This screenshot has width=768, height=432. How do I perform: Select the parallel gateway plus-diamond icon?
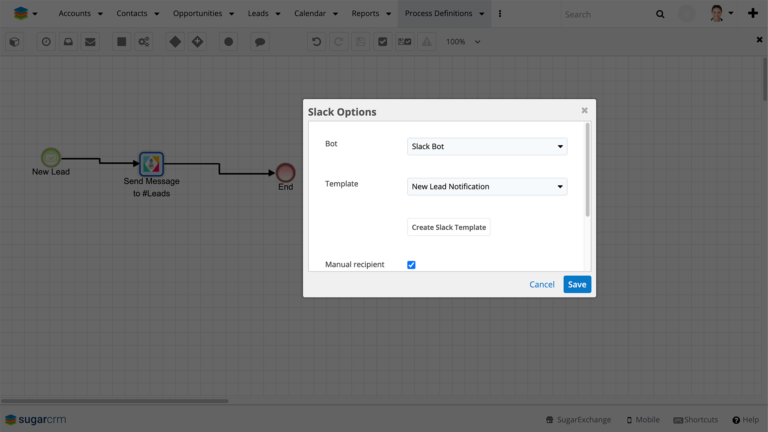click(197, 42)
